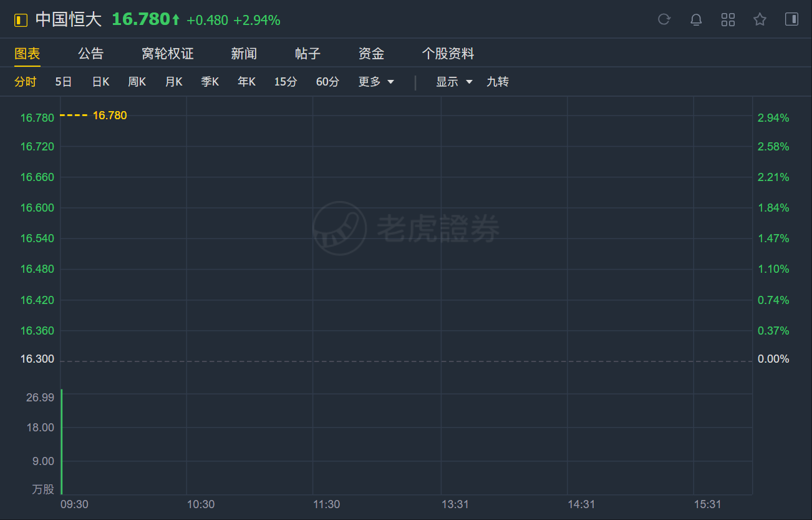Click the 26.99 volume axis label

[41, 398]
